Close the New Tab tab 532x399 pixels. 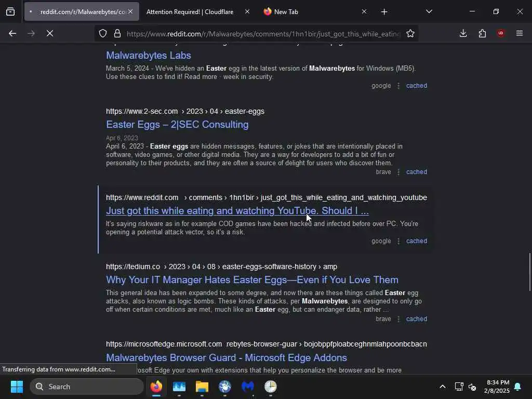(364, 11)
